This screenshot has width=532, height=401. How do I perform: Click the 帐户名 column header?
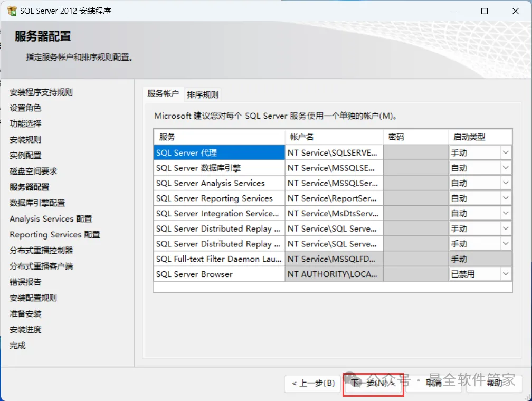pyautogui.click(x=334, y=137)
